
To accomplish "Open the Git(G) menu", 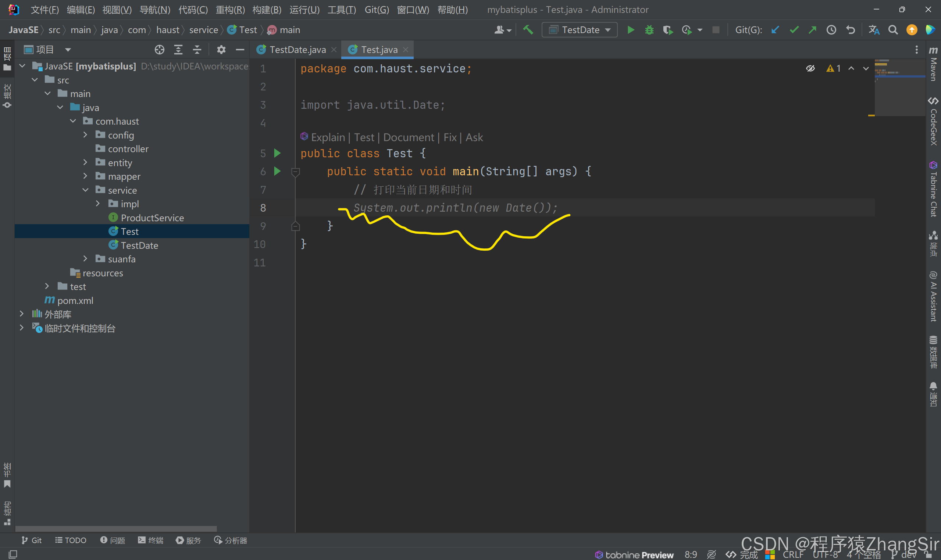I will (x=377, y=10).
